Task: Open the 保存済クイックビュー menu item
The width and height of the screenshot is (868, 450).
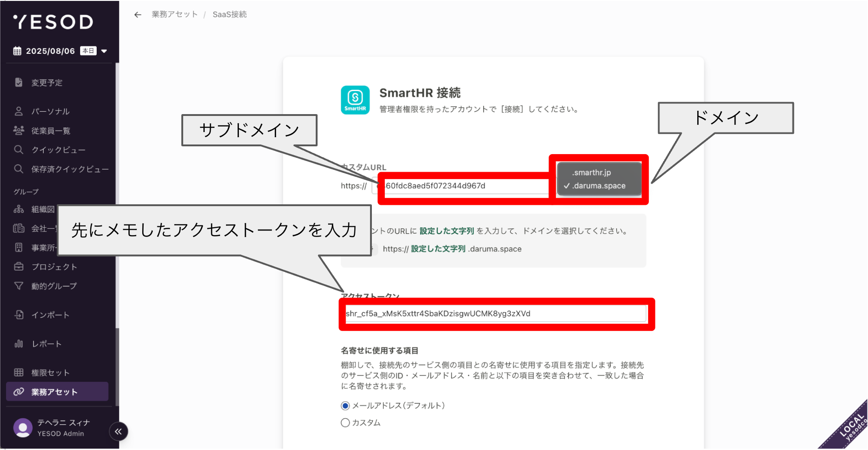Action: (x=70, y=169)
